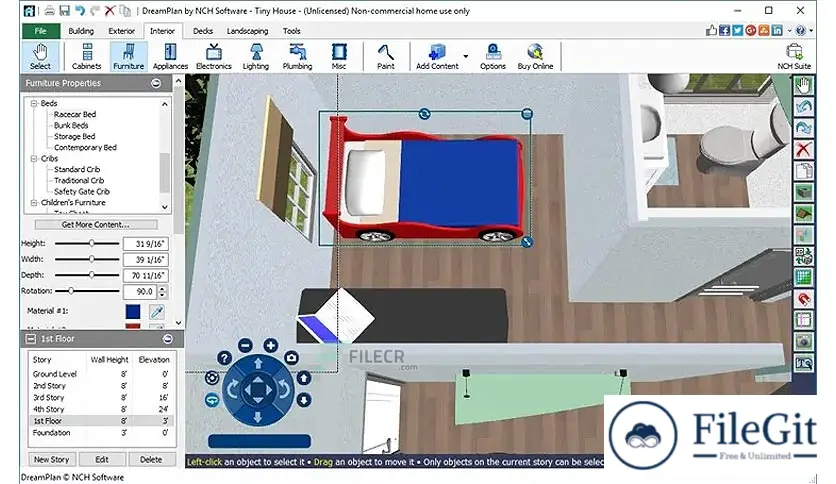
Task: Click the zoom in plus on navigation wheel
Action: coord(271,345)
